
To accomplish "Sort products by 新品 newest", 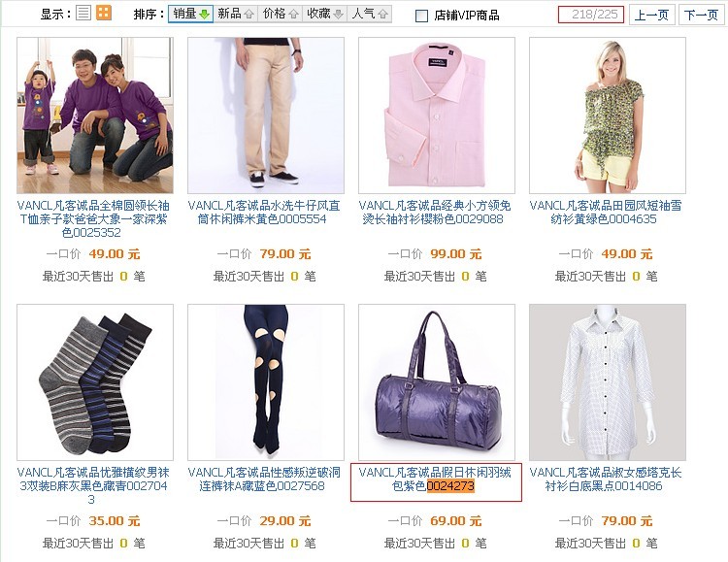I will click(x=236, y=14).
